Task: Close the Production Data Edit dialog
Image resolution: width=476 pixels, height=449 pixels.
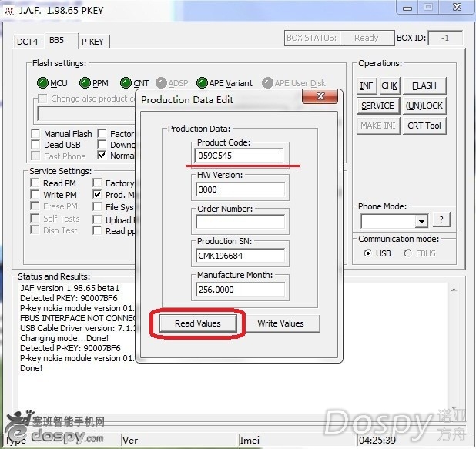Action: click(x=320, y=96)
